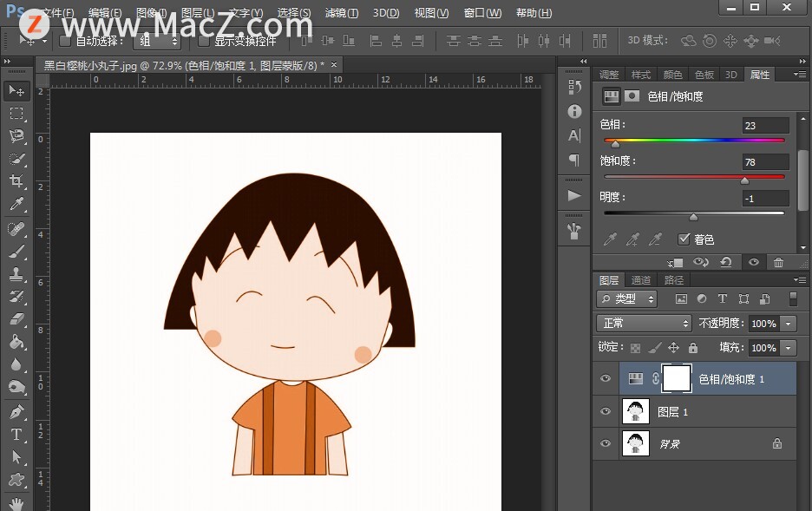Image resolution: width=812 pixels, height=511 pixels.
Task: Click the view previous state icon
Action: coord(701,263)
